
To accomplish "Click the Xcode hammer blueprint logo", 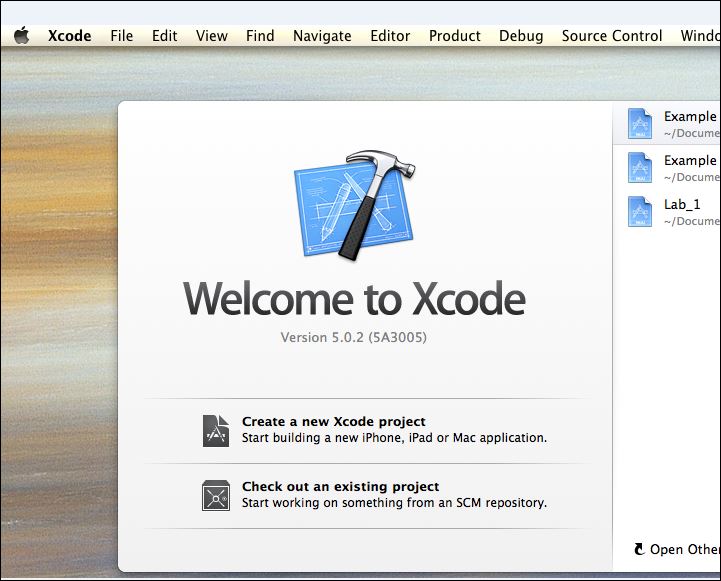I will click(354, 205).
